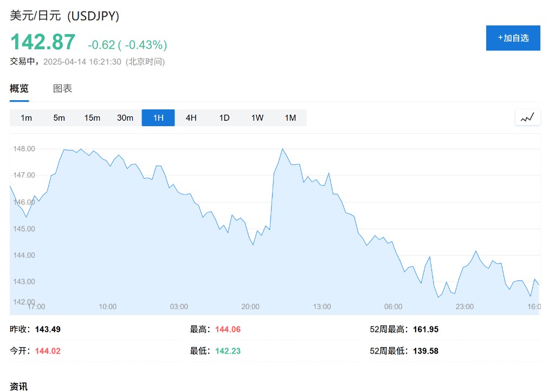Switch to the 图表 tab
555x392 pixels.
coord(62,88)
